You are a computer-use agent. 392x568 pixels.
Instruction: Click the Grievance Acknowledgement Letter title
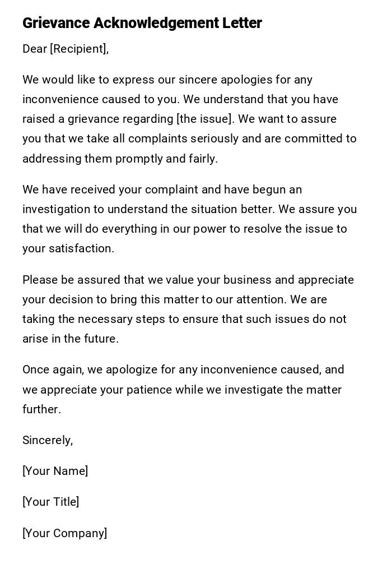pos(142,24)
